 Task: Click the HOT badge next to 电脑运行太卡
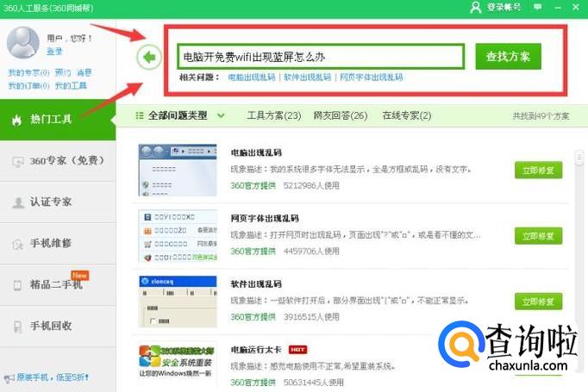(297, 349)
